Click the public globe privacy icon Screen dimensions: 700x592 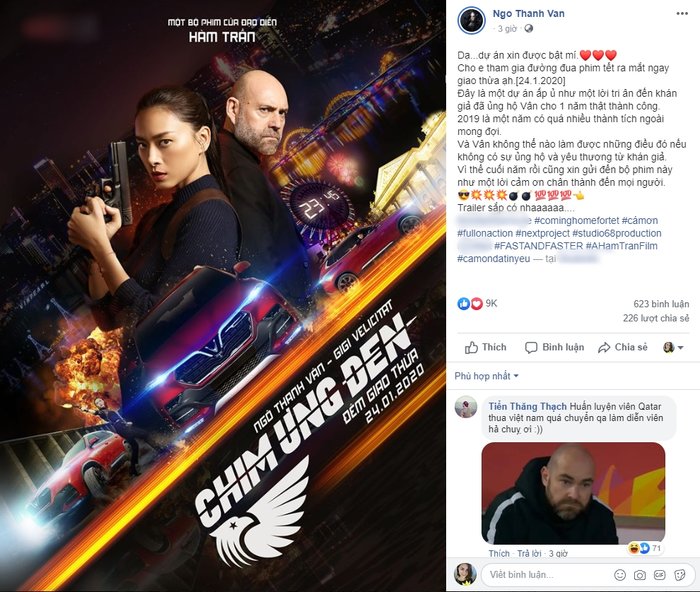[x=529, y=29]
